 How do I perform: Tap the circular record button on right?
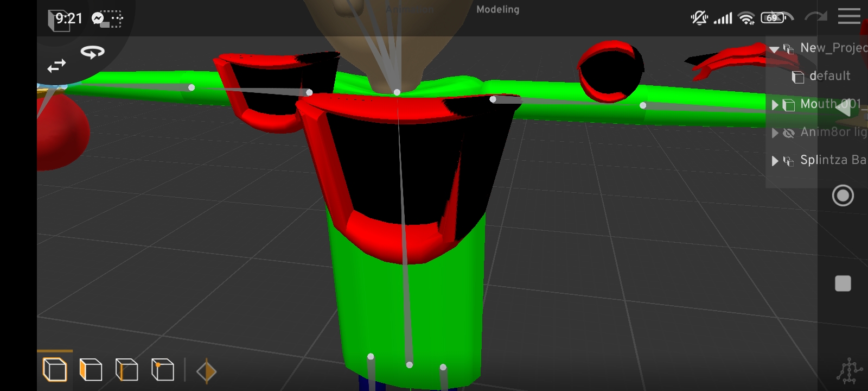(843, 195)
